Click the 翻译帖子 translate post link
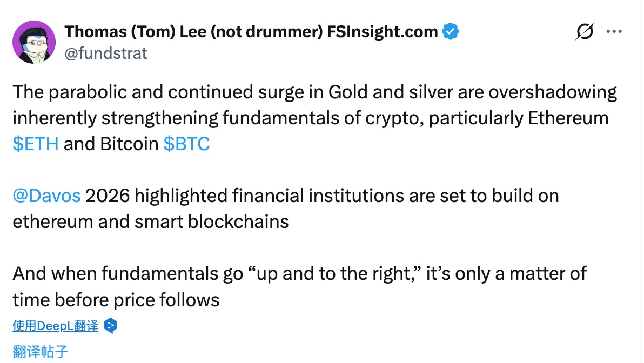Viewport: 644px width, 363px height. point(41,352)
